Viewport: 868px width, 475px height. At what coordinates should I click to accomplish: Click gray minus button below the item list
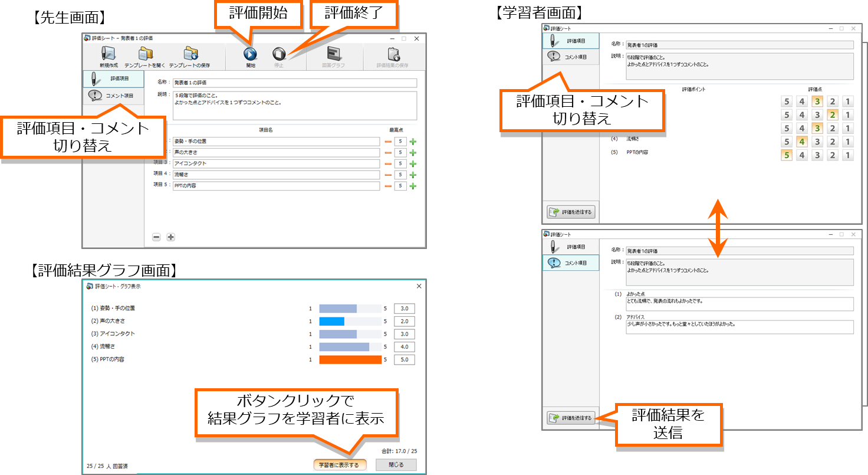156,237
